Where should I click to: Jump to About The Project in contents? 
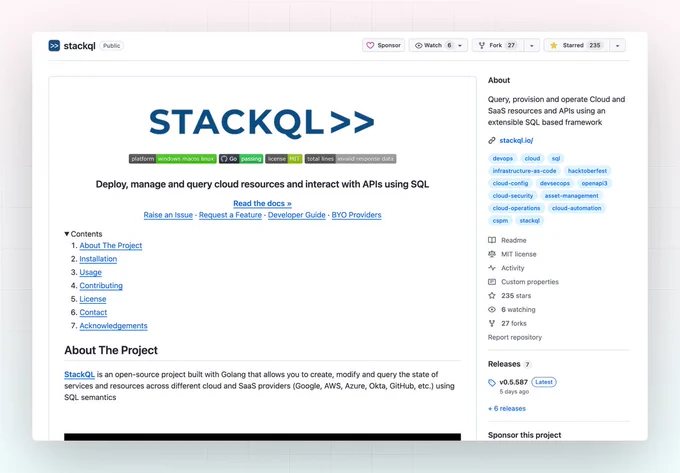coord(111,245)
